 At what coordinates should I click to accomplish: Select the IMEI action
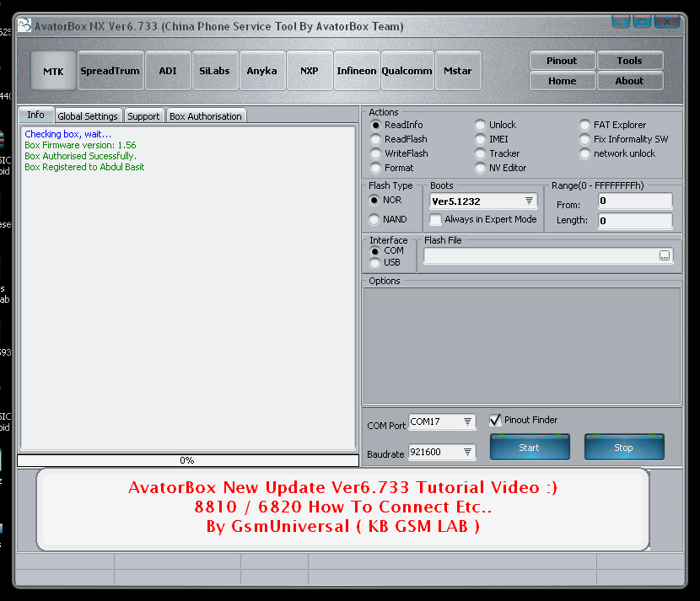(492, 139)
